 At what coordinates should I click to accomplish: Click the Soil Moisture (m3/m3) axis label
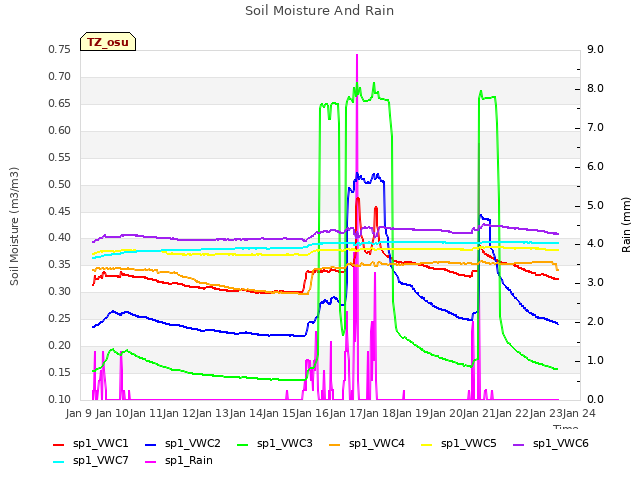pyautogui.click(x=14, y=226)
